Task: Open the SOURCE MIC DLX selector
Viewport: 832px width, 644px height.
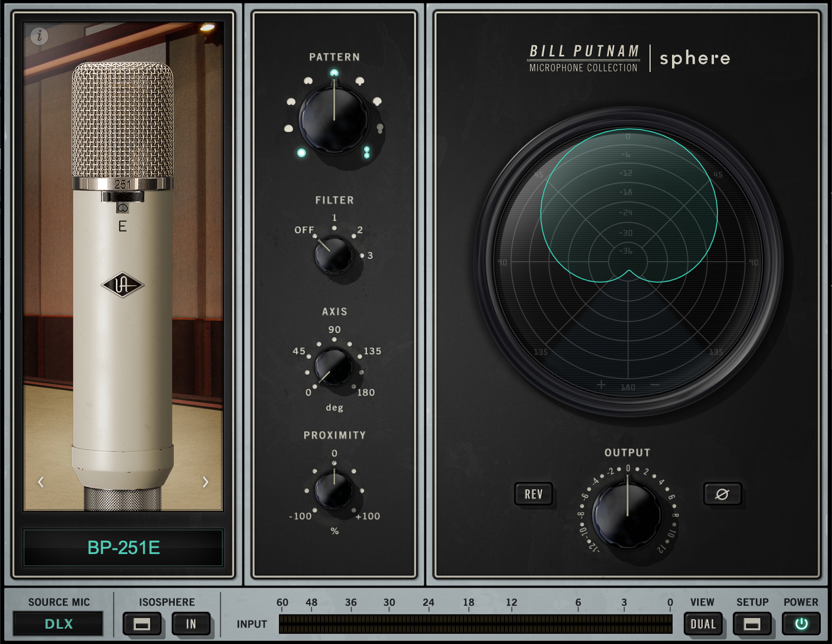Action: (x=58, y=624)
